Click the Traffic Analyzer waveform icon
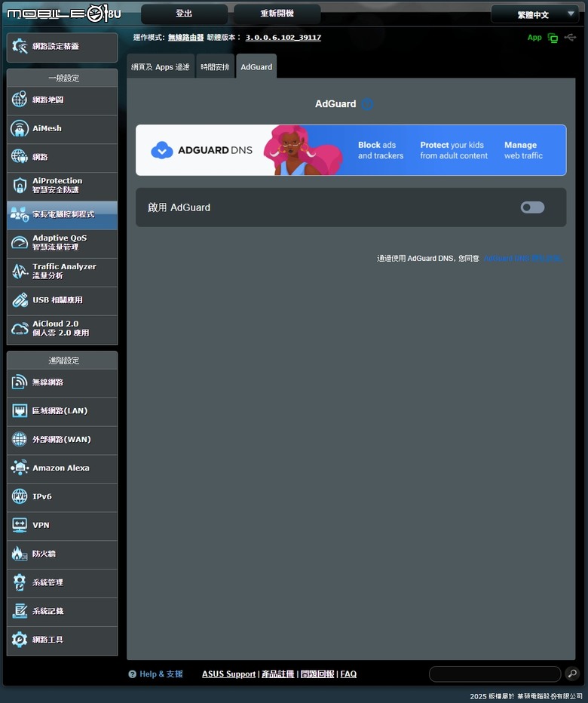Viewport: 588px width, 703px height. click(20, 272)
